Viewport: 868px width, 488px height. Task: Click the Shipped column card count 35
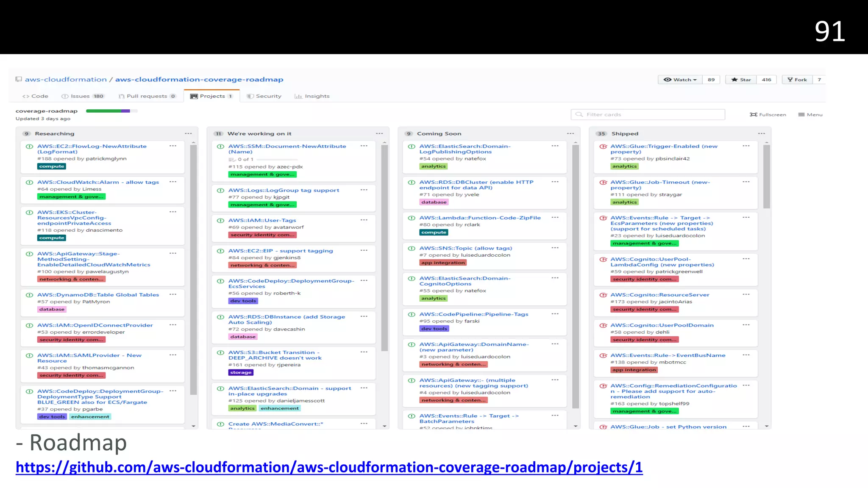pos(601,133)
